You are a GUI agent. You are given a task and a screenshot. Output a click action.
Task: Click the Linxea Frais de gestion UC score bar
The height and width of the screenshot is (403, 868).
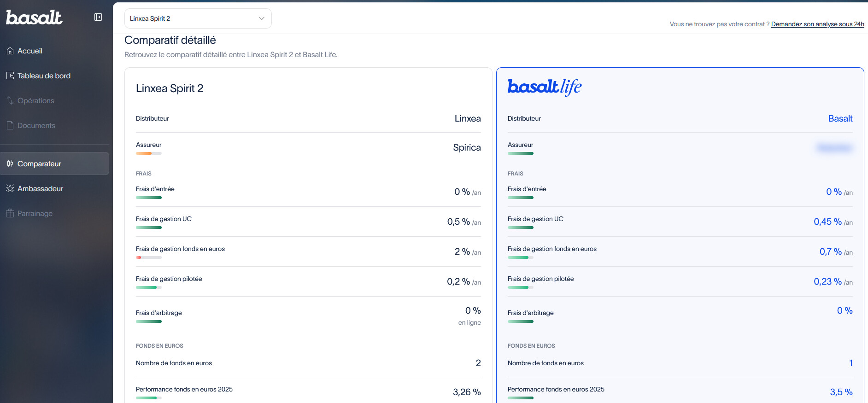click(x=149, y=228)
